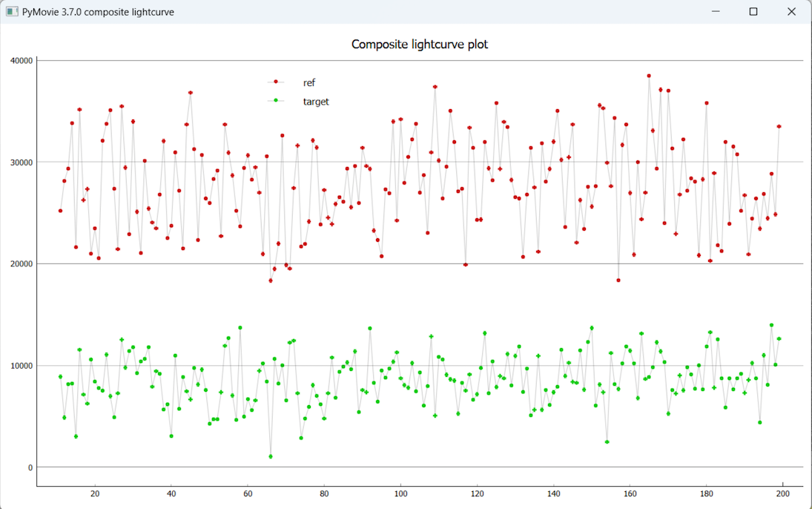Viewport: 812px width, 509px height.
Task: Close the composite lightcurve window
Action: 791,12
